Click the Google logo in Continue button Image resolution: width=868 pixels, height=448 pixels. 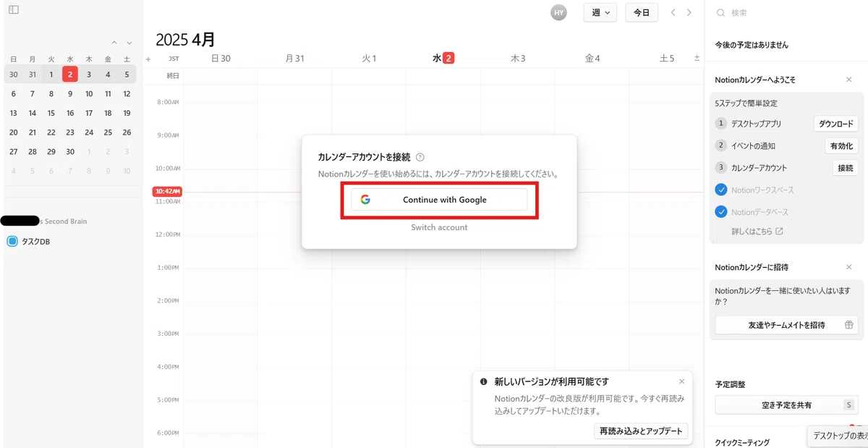365,200
